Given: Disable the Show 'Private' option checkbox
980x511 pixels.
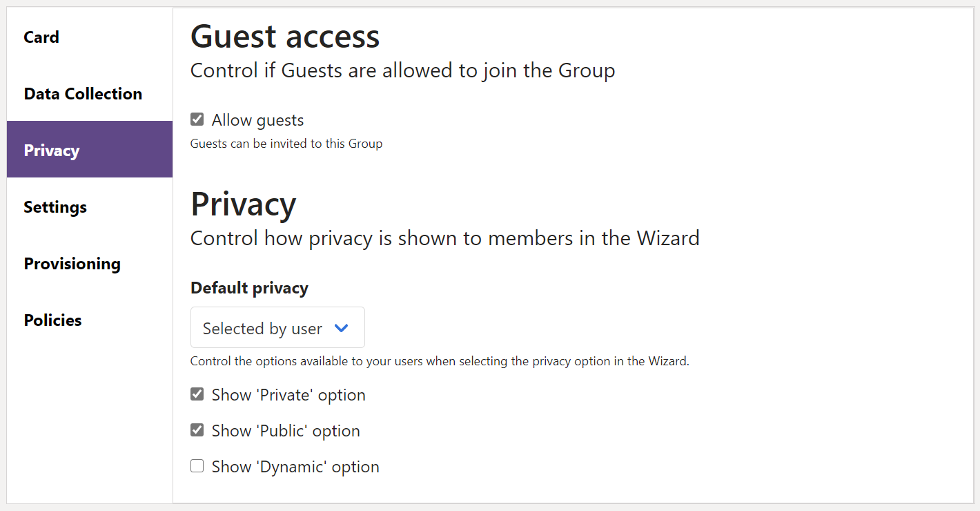Looking at the screenshot, I should (x=197, y=394).
